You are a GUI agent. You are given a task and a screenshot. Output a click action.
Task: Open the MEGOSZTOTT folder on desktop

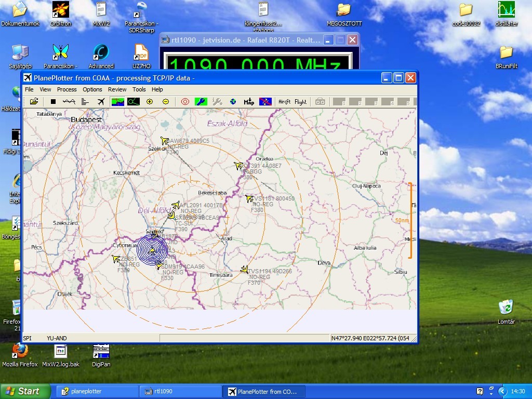pos(344,14)
